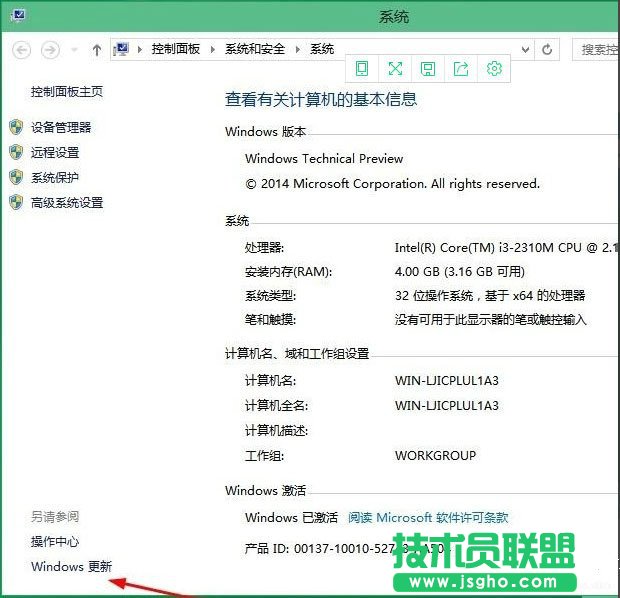Open settings gear in floating toolbar

coord(494,68)
